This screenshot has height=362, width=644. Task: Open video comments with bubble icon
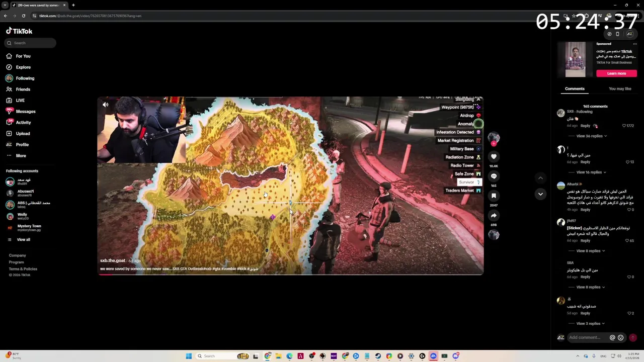coord(494,176)
